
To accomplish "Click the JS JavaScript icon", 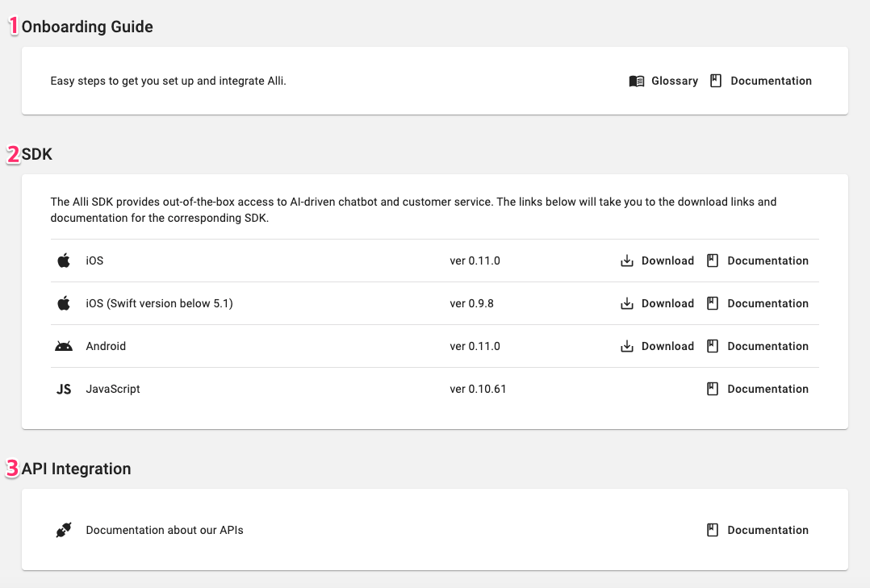I will click(64, 390).
